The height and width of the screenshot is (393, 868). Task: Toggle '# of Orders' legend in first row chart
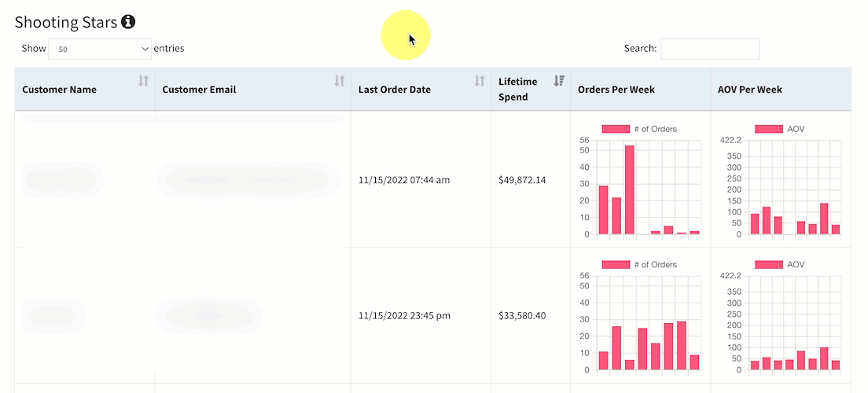pos(639,129)
